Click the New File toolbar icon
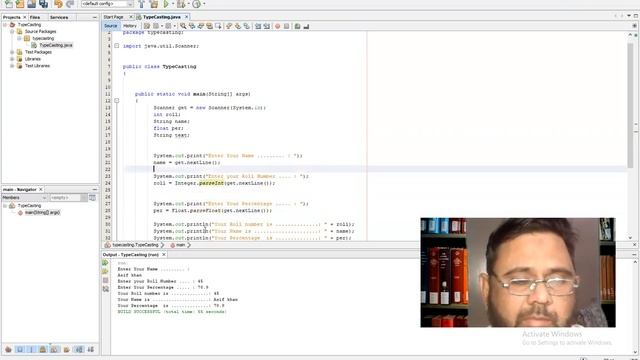 pyautogui.click(x=9, y=4)
